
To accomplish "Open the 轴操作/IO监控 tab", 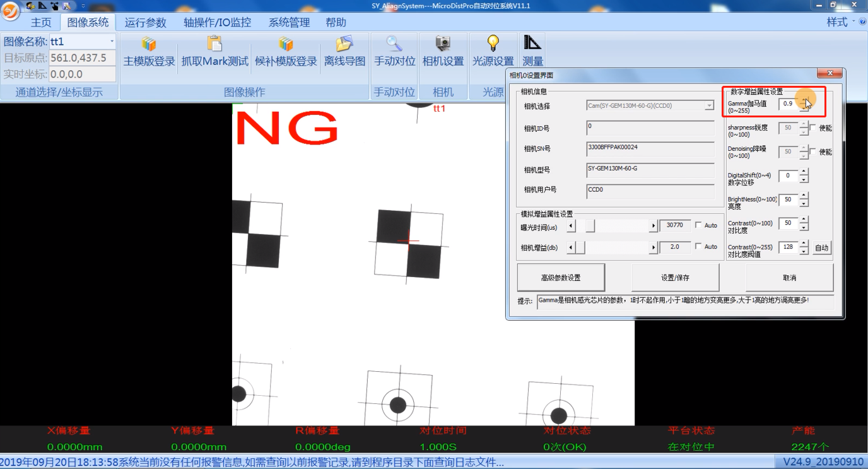I will (217, 23).
